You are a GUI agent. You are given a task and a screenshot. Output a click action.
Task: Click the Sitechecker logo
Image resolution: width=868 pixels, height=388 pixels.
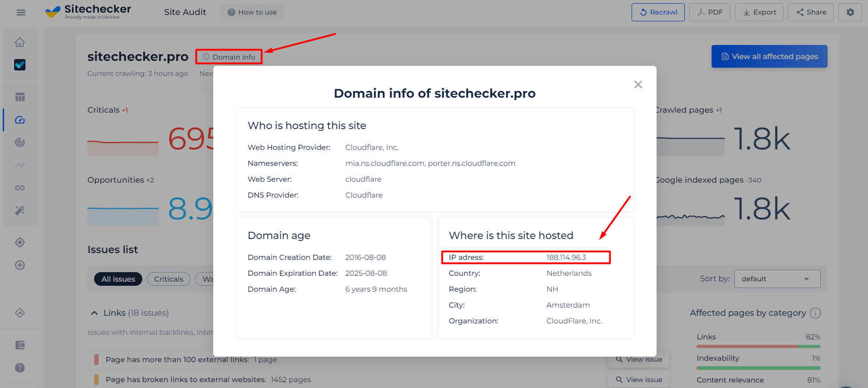click(88, 12)
